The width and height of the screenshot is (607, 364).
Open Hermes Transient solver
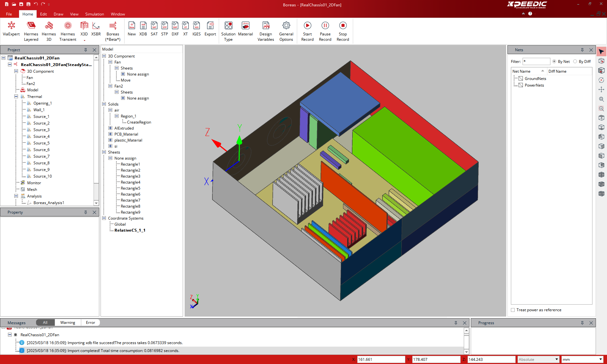[68, 31]
